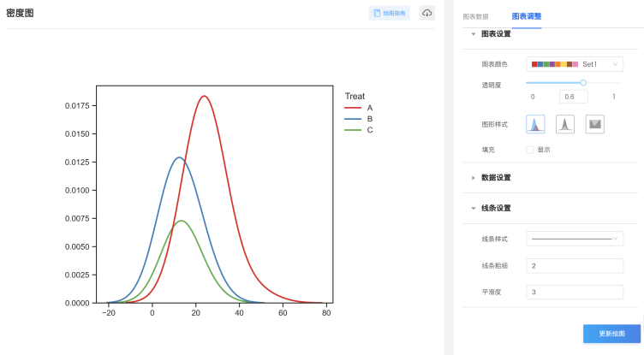This screenshot has width=644, height=355.
Task: Open the 线条样式 line style dropdown
Action: tap(575, 238)
